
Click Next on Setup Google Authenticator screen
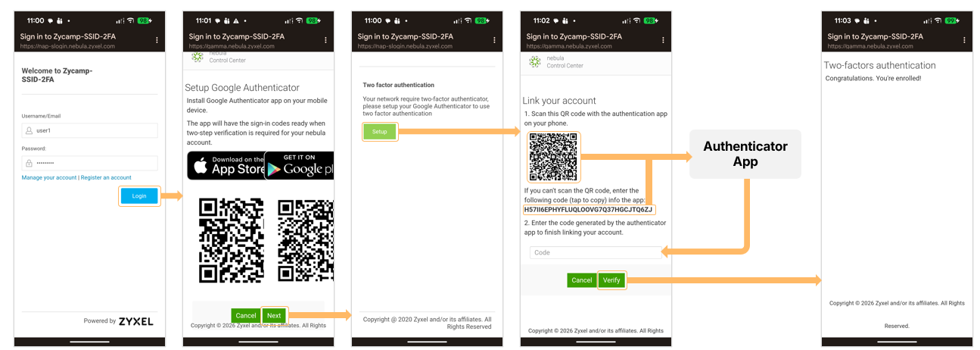click(274, 315)
